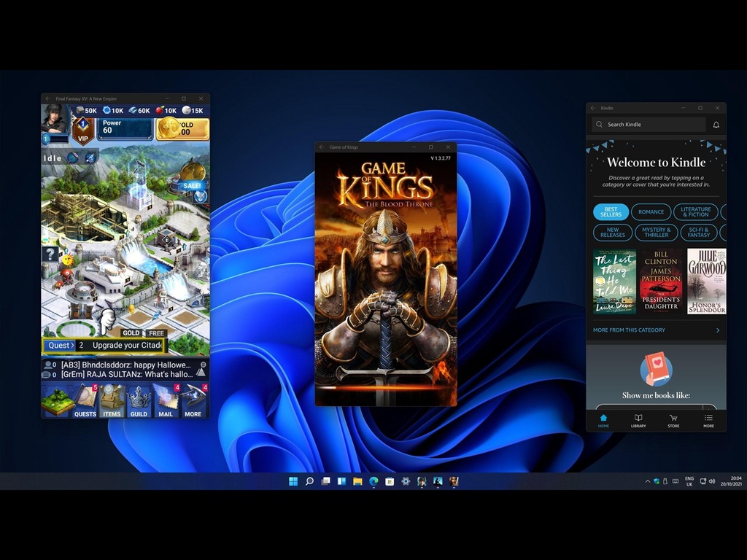747x560 pixels.
Task: Open the MAIL tab in Final Fantasy
Action: tap(166, 401)
